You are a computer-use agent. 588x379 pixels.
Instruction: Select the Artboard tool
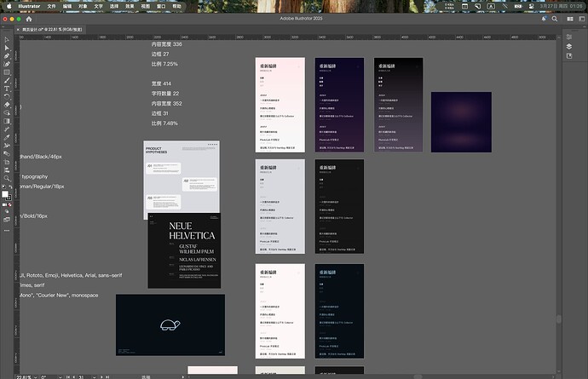coord(7,162)
